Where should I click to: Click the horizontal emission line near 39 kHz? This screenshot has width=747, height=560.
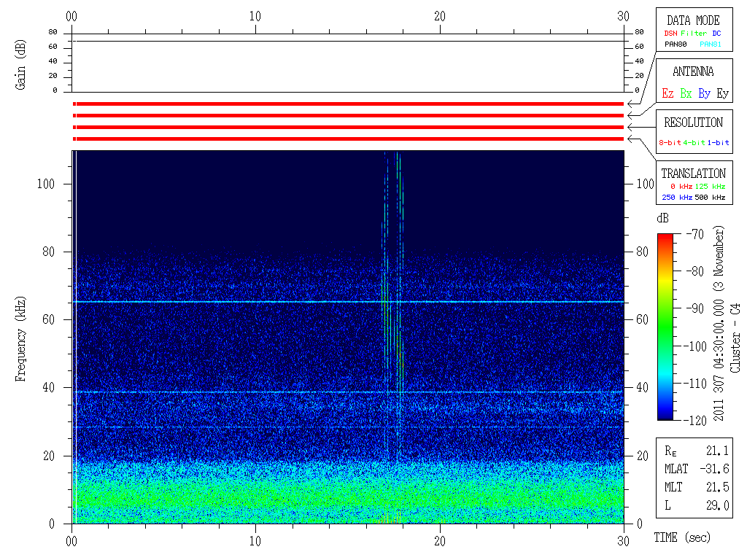[x=348, y=392]
